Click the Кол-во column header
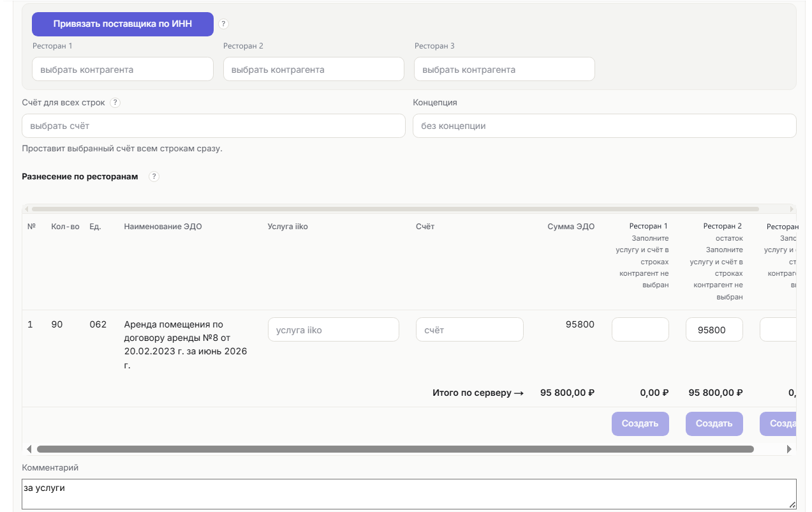 65,227
